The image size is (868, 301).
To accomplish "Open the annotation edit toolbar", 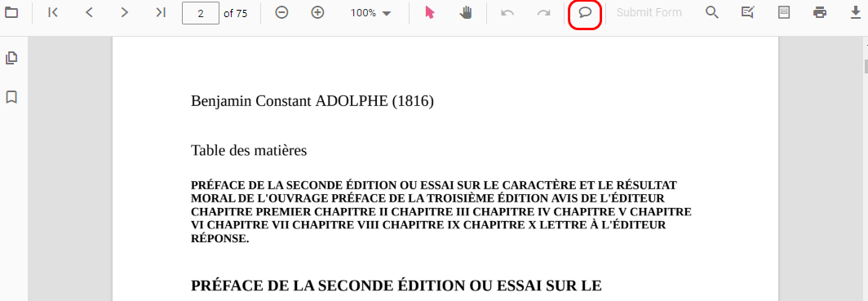I will (x=748, y=12).
